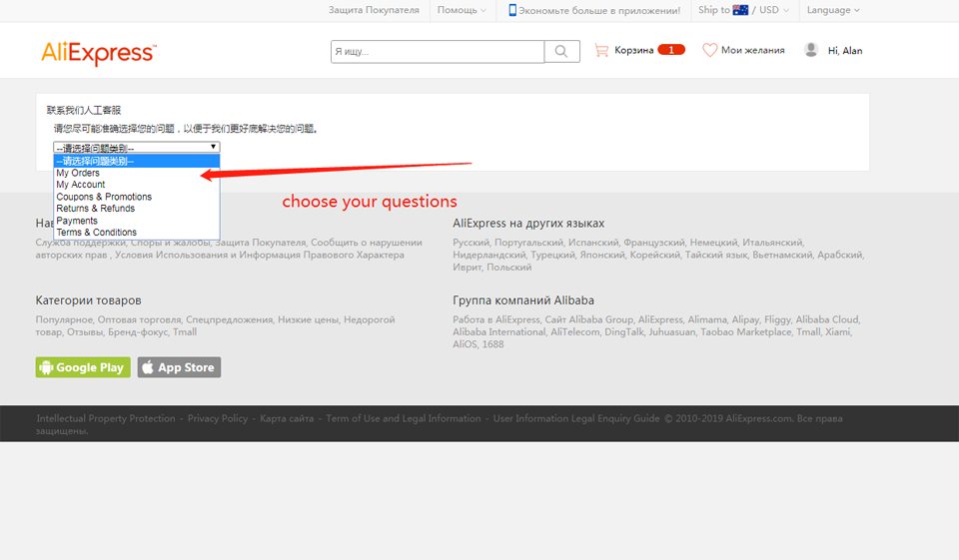The height and width of the screenshot is (560, 959).
Task: Open Защита Покупателя link in top bar
Action: pyautogui.click(x=374, y=10)
